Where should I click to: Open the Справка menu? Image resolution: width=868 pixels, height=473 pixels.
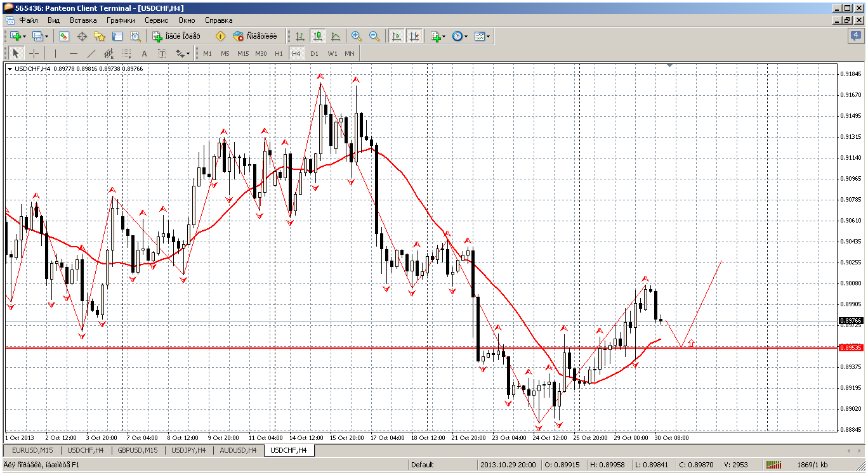[219, 20]
